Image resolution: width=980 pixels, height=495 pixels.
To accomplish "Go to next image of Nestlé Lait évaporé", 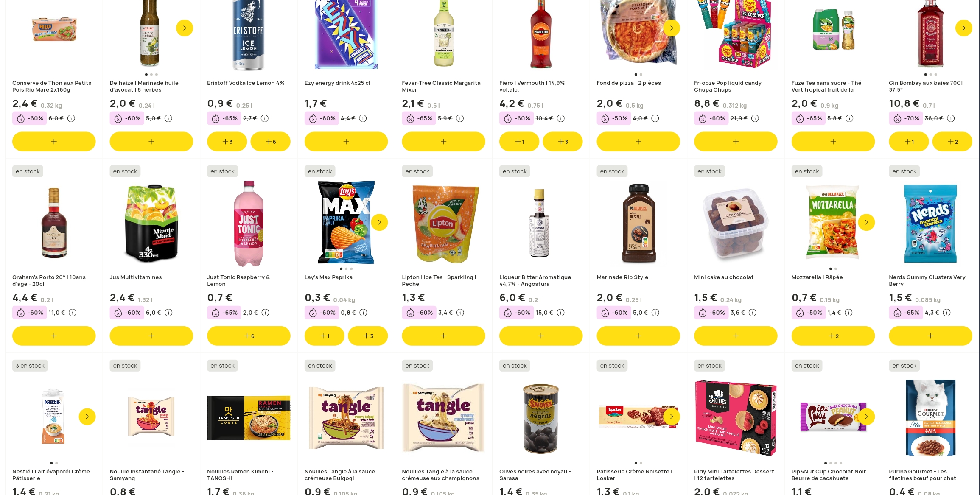I will 87,417.
